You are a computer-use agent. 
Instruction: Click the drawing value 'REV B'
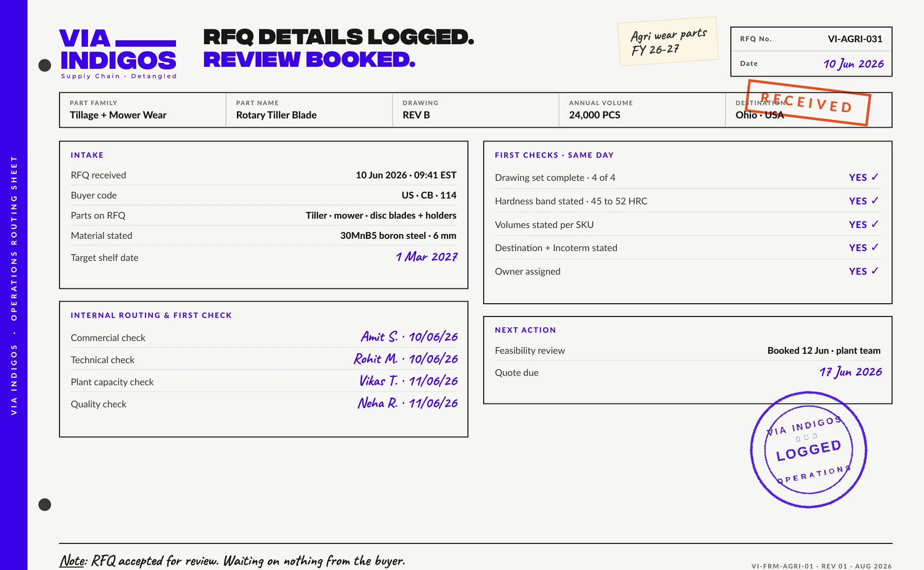[x=416, y=115]
